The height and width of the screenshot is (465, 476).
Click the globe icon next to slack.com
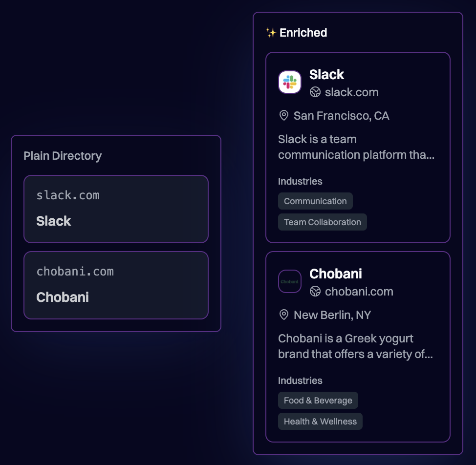click(x=316, y=92)
